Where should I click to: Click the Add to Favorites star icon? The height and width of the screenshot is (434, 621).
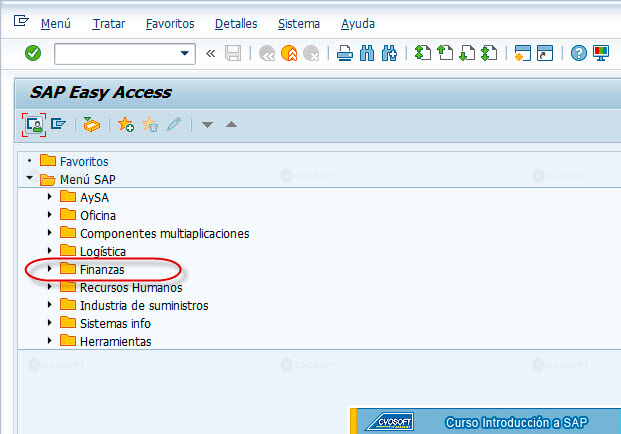tap(126, 124)
